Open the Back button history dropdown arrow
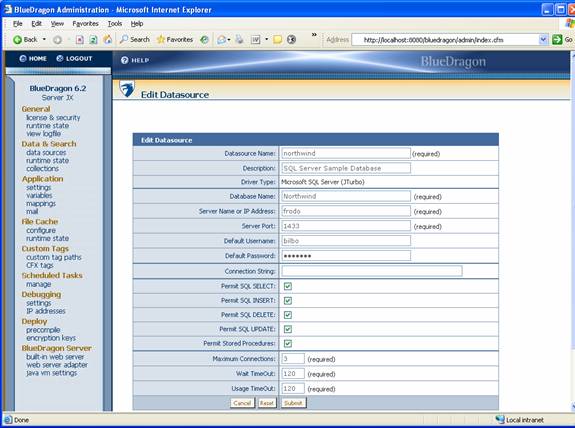Image resolution: width=575 pixels, height=428 pixels. pos(44,39)
